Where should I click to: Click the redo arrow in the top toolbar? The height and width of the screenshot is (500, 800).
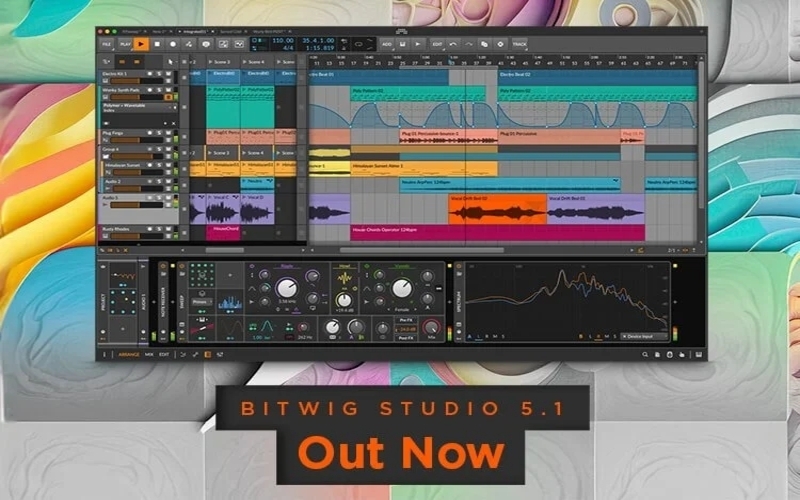469,44
